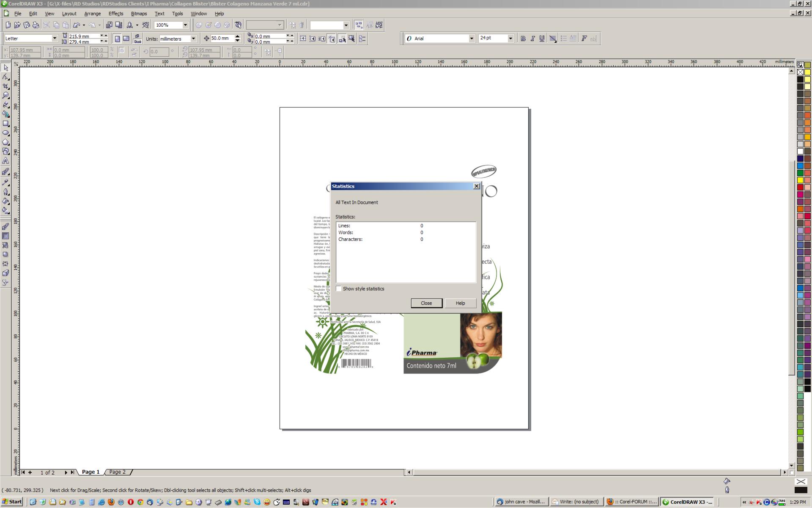The image size is (812, 508).
Task: Open the Arial font list dropdown
Action: coord(472,39)
